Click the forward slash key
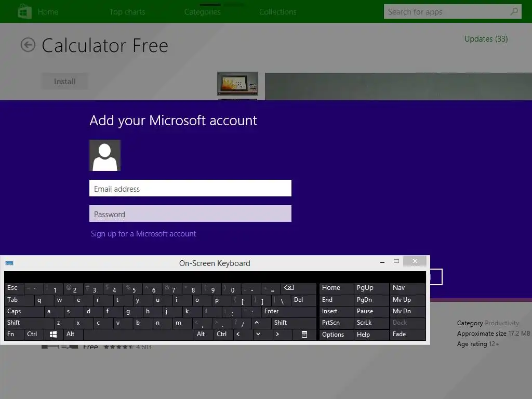 pyautogui.click(x=242, y=323)
